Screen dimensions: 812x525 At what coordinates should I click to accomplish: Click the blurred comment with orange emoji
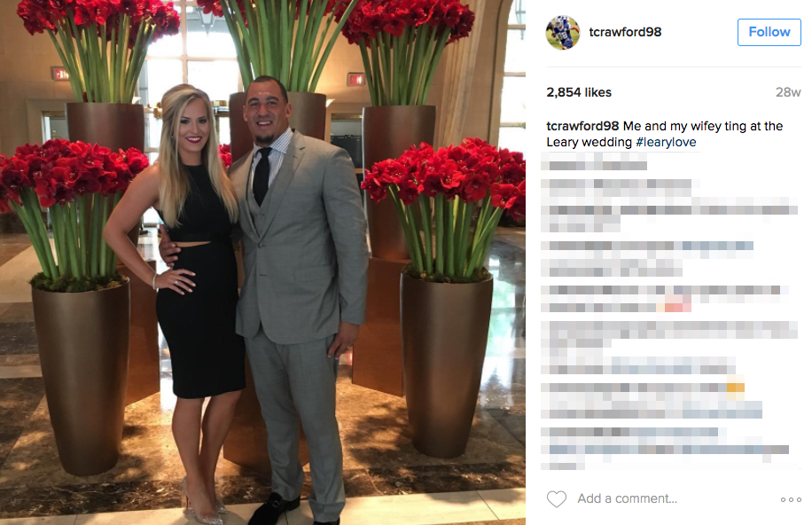click(x=652, y=400)
